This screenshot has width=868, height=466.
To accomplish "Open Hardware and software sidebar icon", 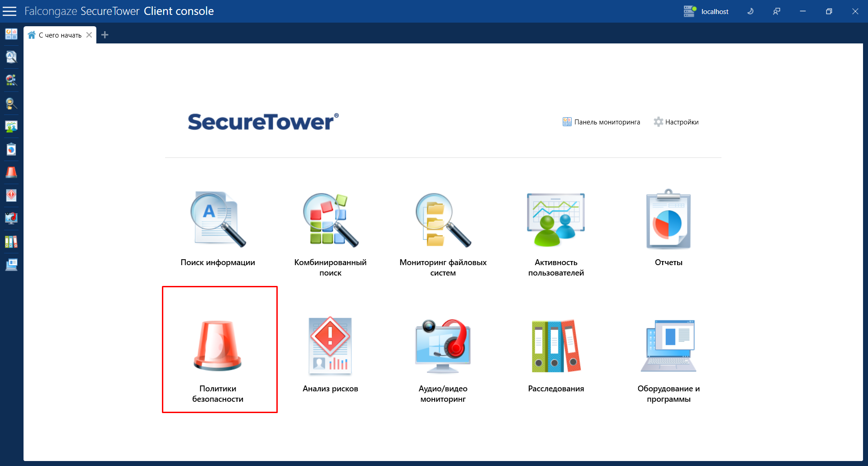I will (x=11, y=265).
